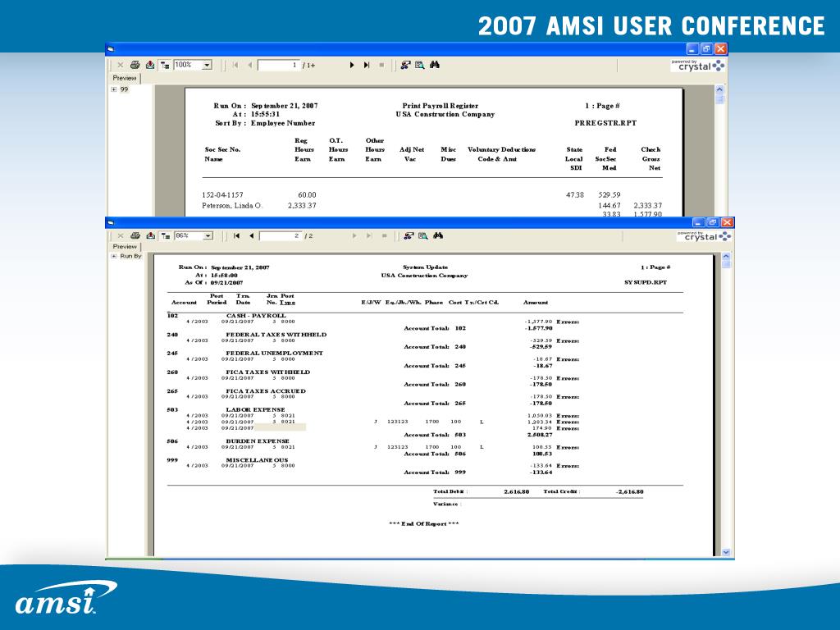Click employee name Peterson, Linda O.
Viewport: 840px width, 630px height.
(x=232, y=206)
